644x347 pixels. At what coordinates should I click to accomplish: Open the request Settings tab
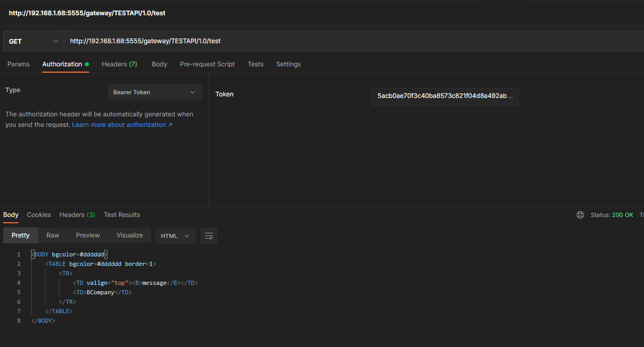[x=289, y=64]
